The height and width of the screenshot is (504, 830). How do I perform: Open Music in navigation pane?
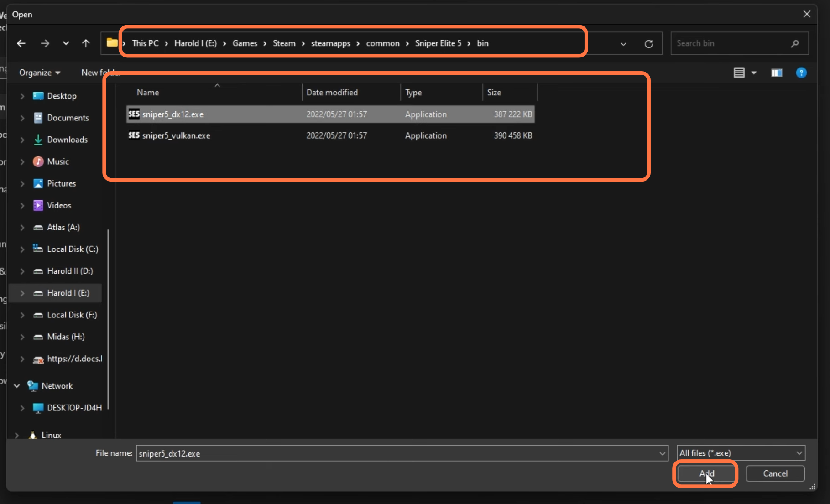(58, 161)
